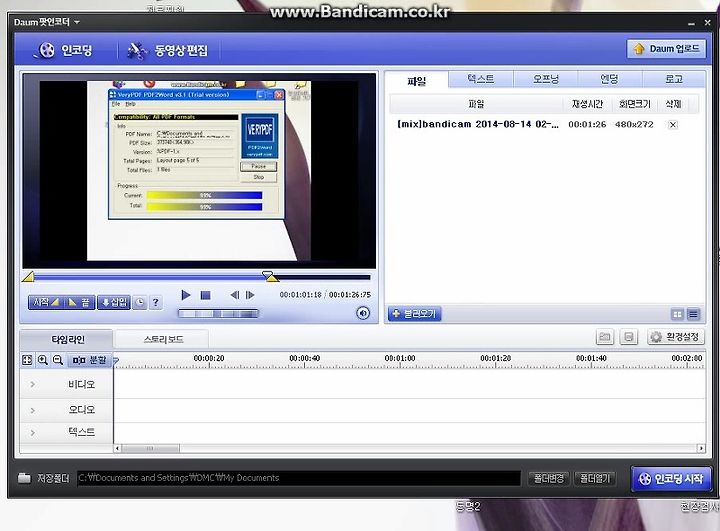Select the 파일 tab

tap(416, 81)
